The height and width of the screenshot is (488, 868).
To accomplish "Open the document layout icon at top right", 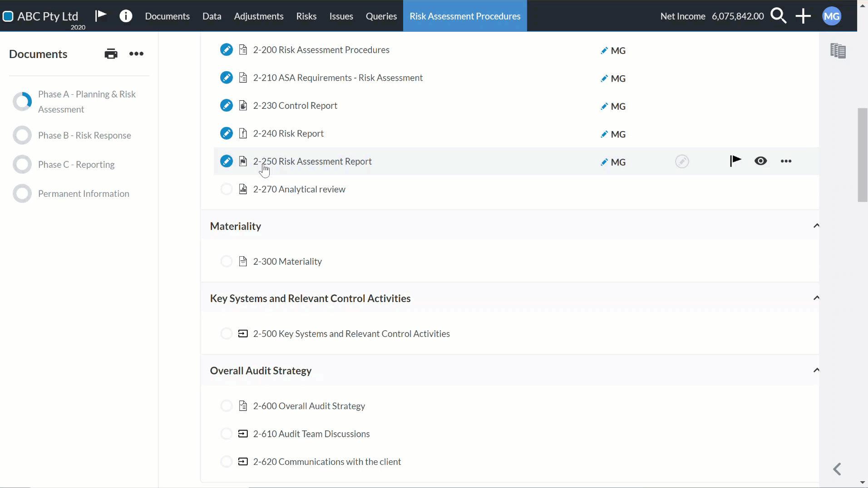I will [838, 51].
